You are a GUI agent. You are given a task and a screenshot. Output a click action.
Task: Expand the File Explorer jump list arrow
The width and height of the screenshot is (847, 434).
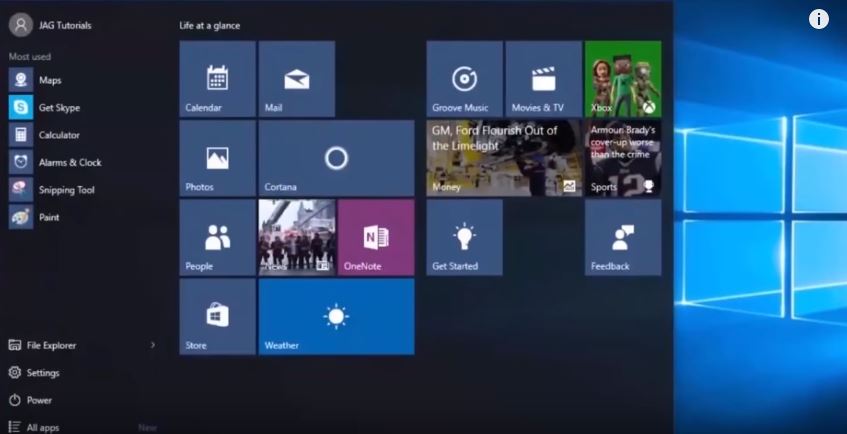153,345
